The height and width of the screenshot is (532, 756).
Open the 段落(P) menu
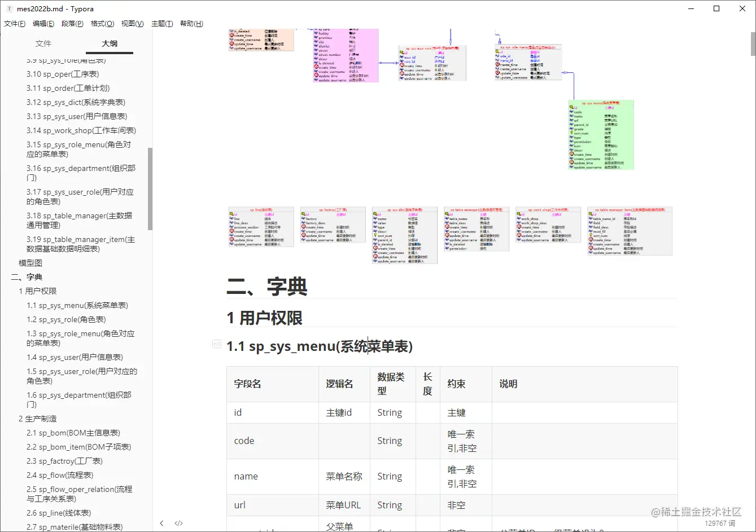tap(72, 23)
